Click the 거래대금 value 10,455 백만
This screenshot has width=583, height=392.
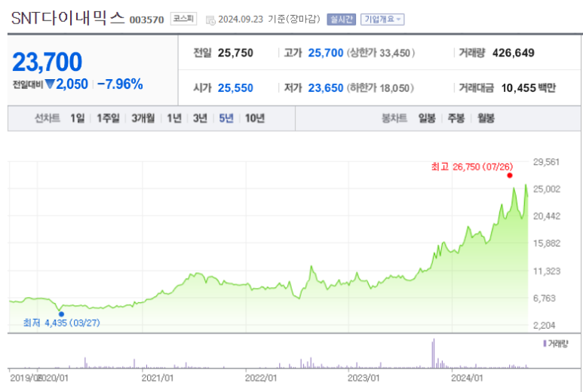pos(529,88)
